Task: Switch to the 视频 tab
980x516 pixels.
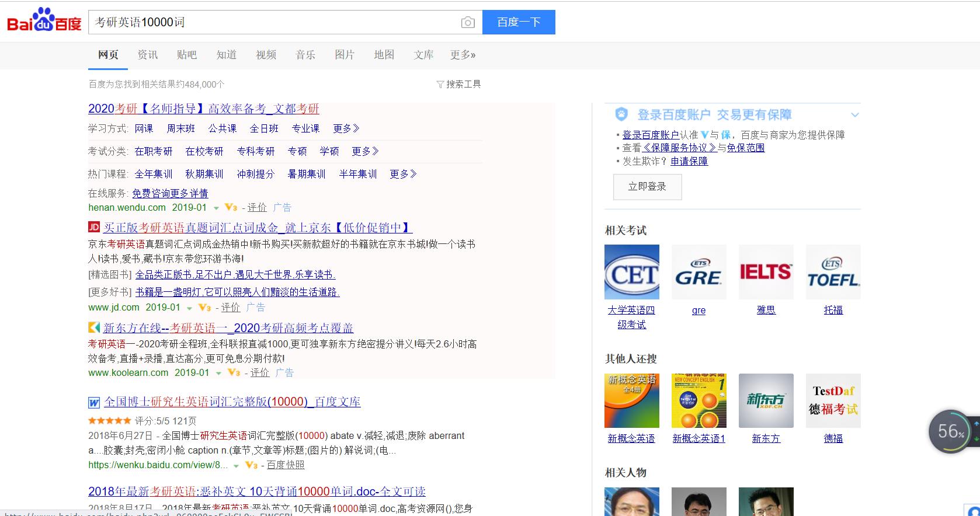Action: pos(266,55)
